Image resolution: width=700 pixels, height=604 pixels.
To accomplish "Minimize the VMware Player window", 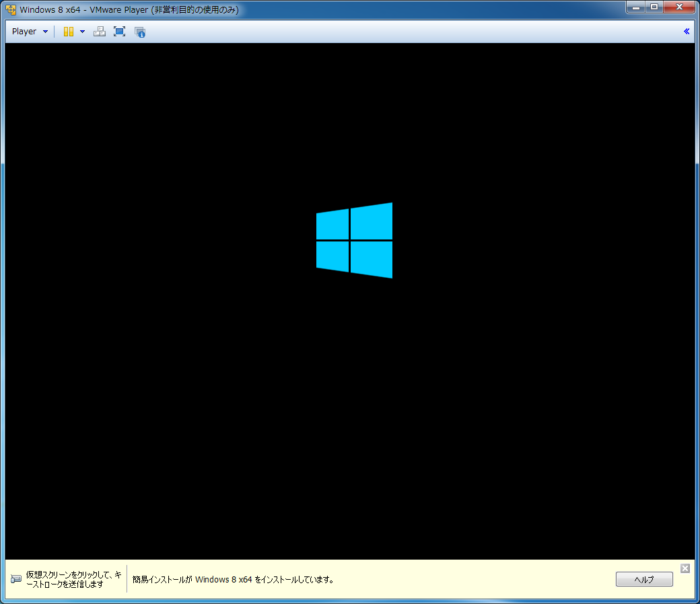I will pos(635,7).
